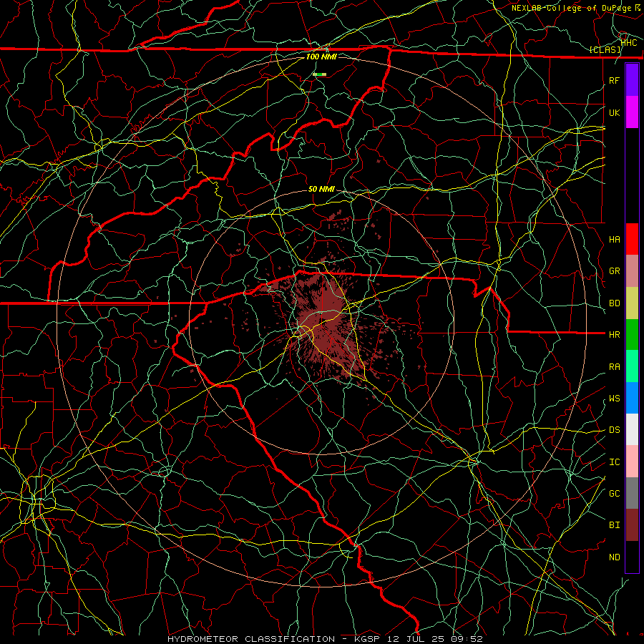
Task: Click the UK magenta legend swatch
Action: [632, 112]
